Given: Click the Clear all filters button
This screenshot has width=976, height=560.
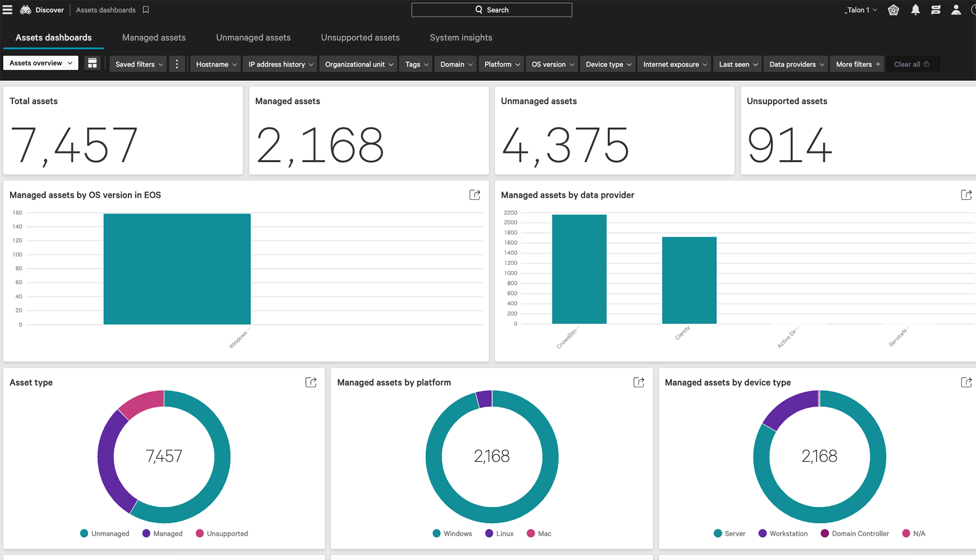Looking at the screenshot, I should click(911, 64).
